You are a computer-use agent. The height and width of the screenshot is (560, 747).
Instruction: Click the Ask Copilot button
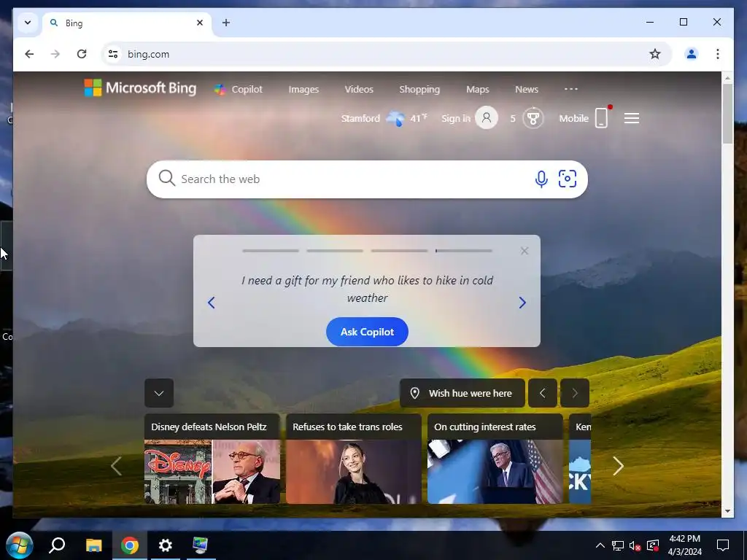tap(367, 332)
